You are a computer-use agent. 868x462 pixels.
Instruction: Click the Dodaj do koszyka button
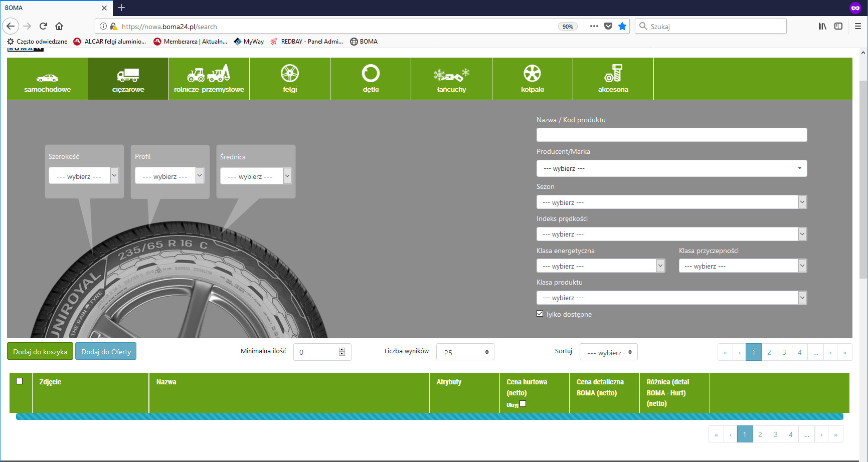tap(40, 352)
